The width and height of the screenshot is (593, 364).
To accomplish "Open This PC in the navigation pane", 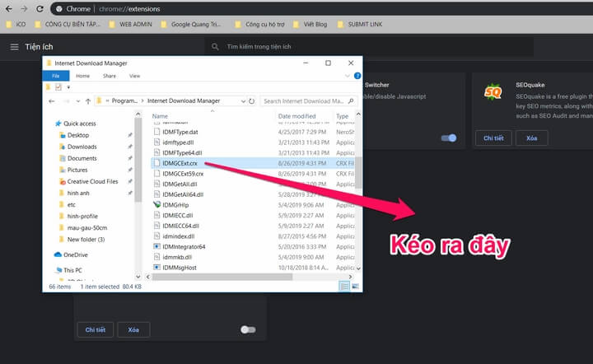I will pos(68,270).
